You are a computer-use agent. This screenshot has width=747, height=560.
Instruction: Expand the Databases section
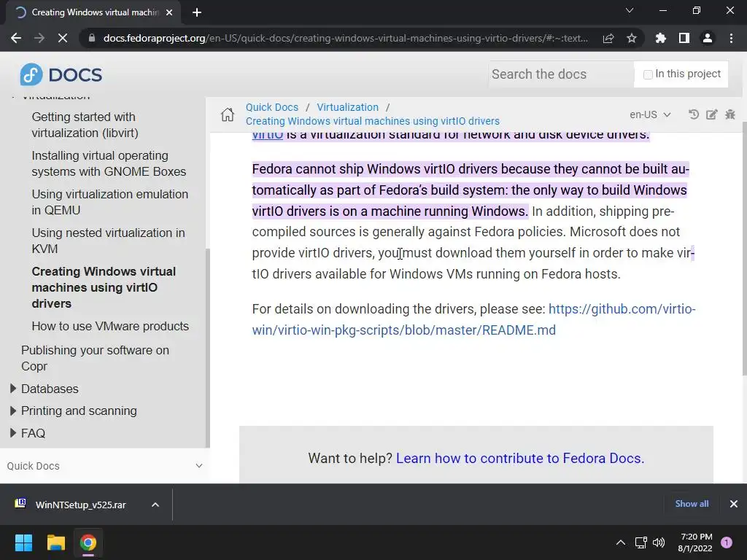13,389
